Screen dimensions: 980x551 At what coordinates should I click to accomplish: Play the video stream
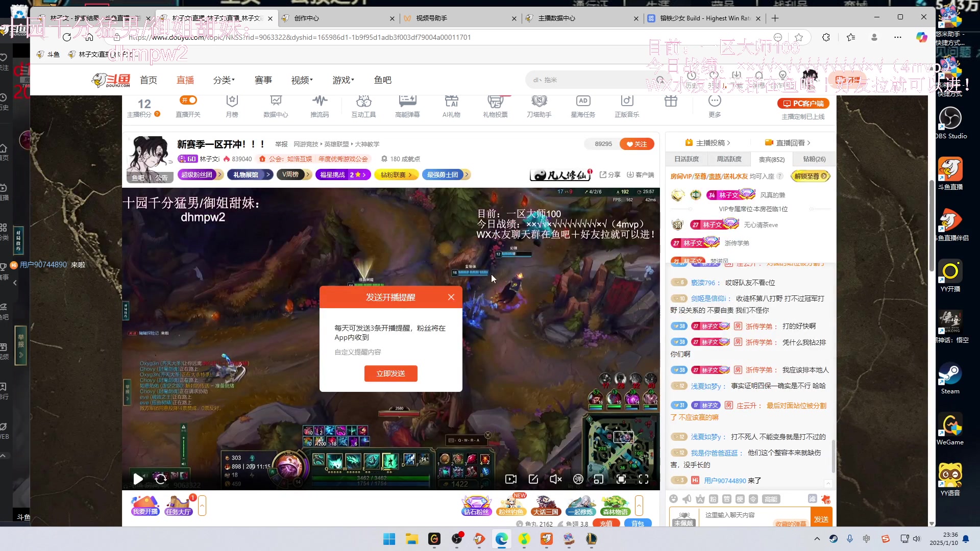tap(138, 479)
